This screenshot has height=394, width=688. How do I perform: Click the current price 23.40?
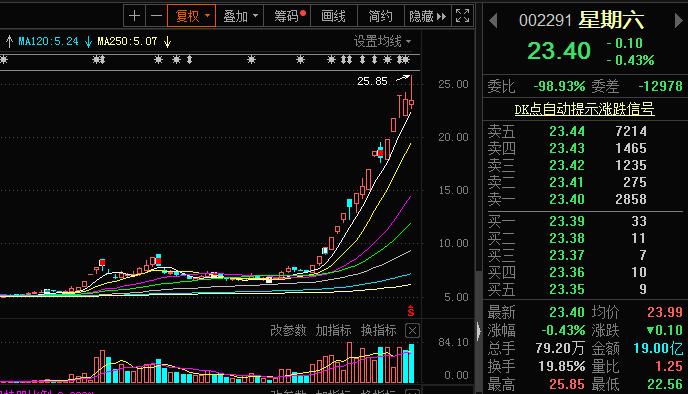tap(559, 51)
